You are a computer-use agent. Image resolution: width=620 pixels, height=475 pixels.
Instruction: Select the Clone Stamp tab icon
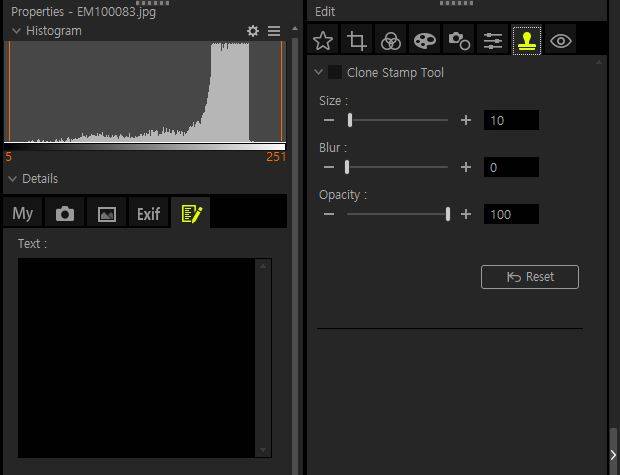pos(526,41)
